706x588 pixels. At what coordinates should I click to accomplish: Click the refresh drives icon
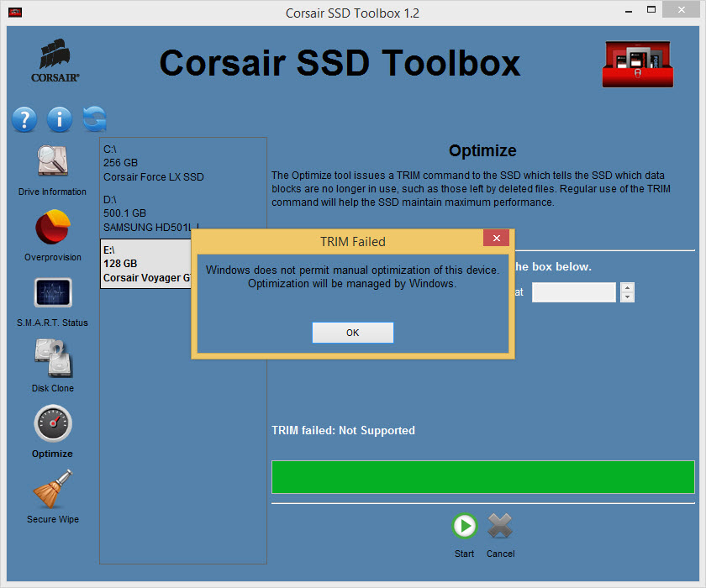coord(94,119)
